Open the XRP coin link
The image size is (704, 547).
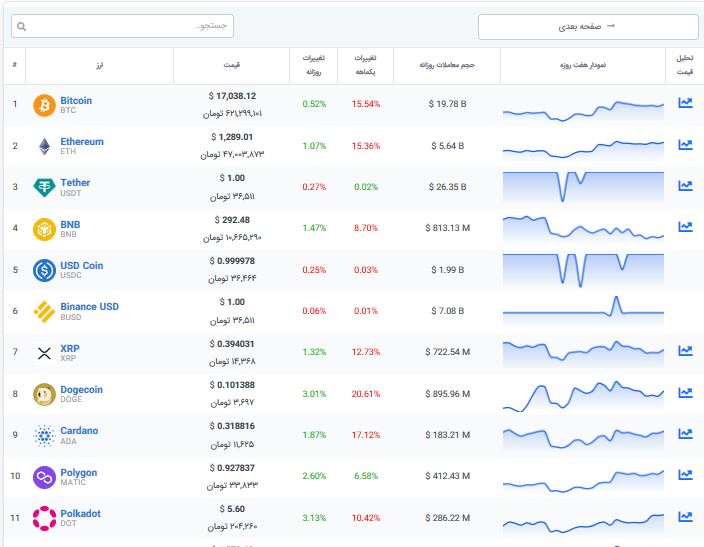[70, 348]
